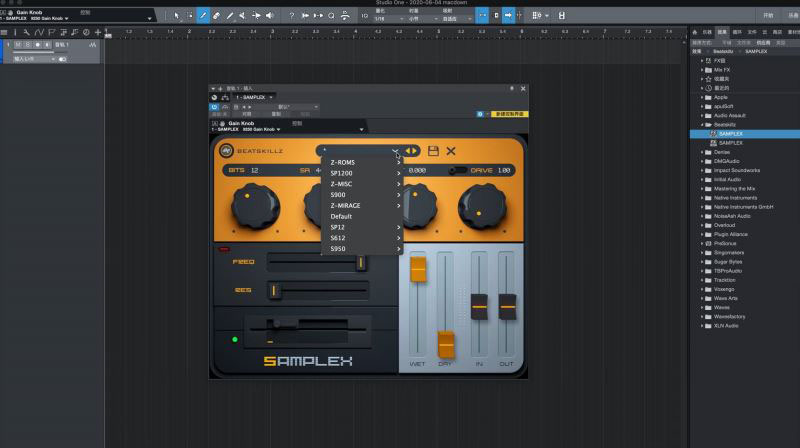Step to previous preset with left arrow
The height and width of the screenshot is (448, 800).
tap(408, 151)
